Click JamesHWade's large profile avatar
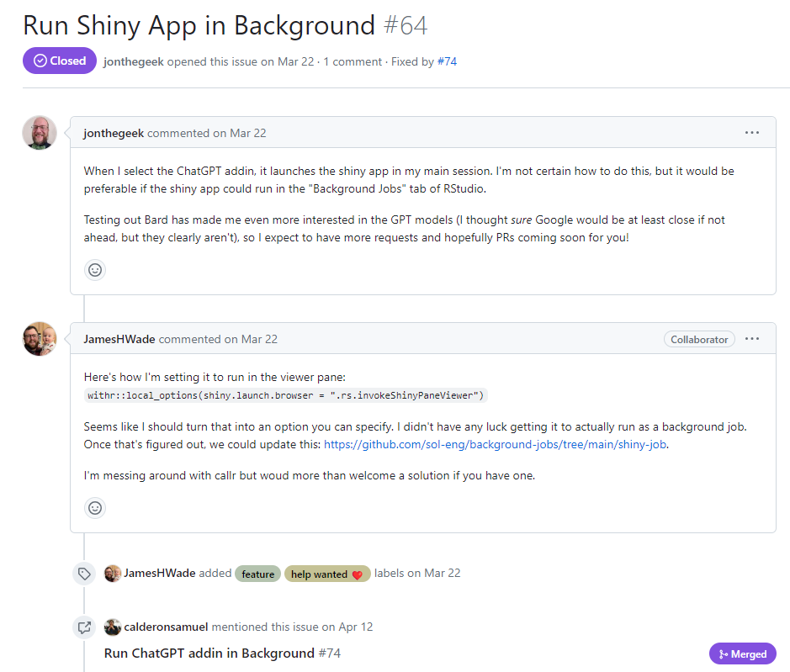The width and height of the screenshot is (790, 672). coord(40,339)
